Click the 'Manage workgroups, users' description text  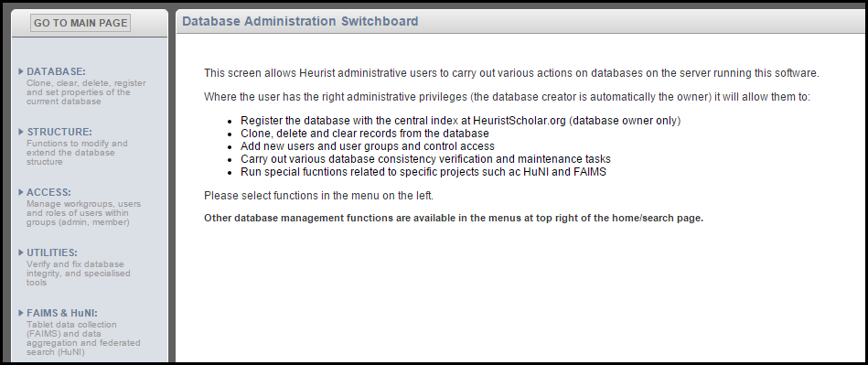click(x=83, y=213)
